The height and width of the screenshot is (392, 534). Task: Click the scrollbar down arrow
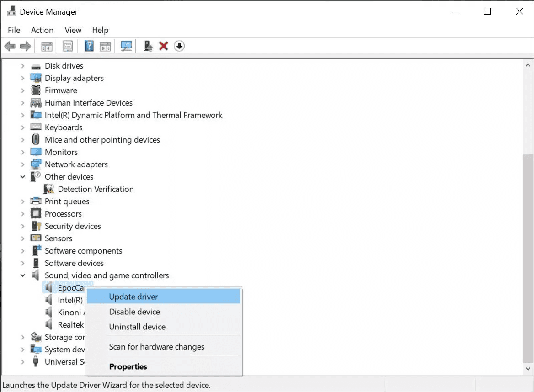[528, 369]
